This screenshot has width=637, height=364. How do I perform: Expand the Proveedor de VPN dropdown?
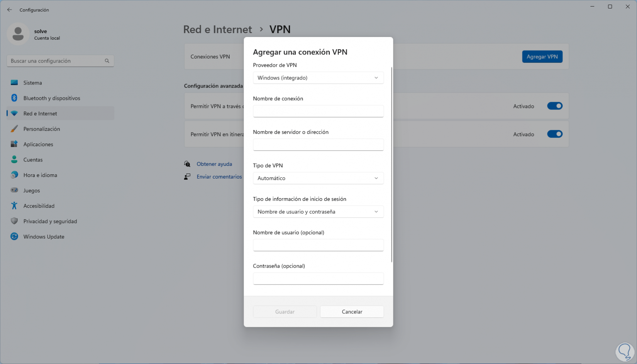click(318, 78)
